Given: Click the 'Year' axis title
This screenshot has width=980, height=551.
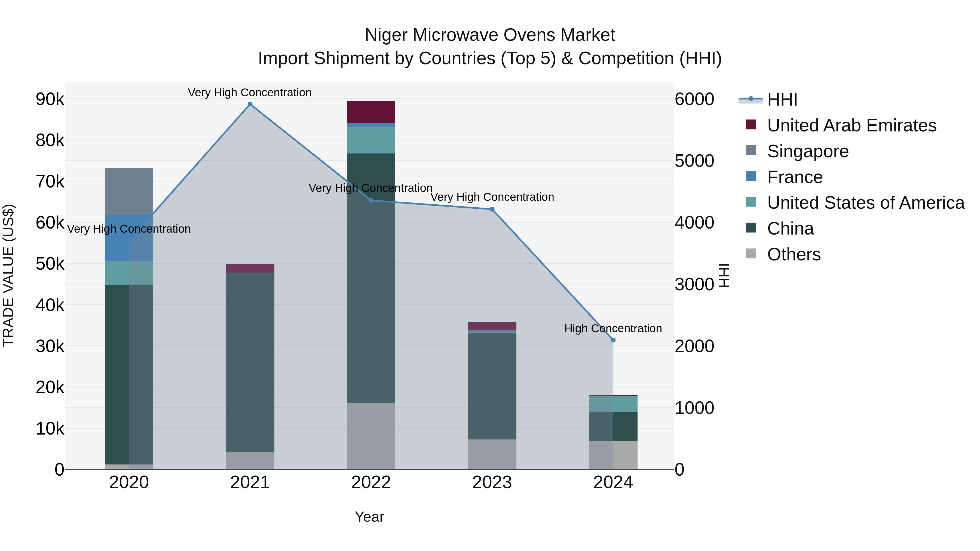Looking at the screenshot, I should [369, 517].
